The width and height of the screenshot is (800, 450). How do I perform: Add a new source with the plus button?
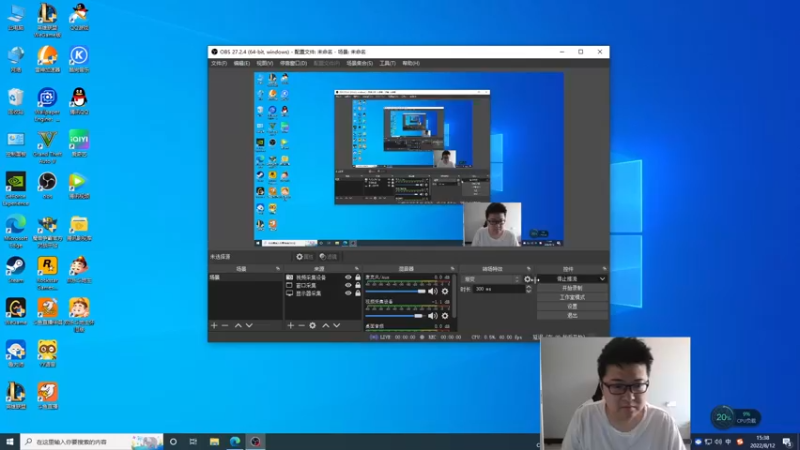(290, 326)
